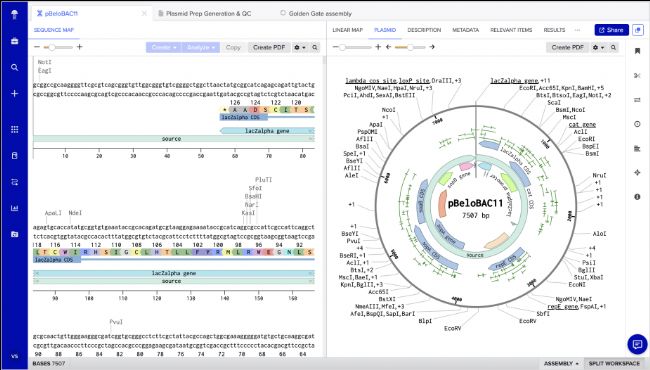Open the bookmark icon on right rail
650x370 pixels.
tap(637, 51)
